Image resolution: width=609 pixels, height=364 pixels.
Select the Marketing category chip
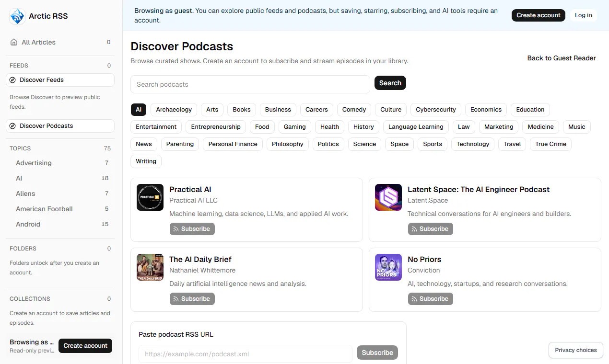[499, 127]
